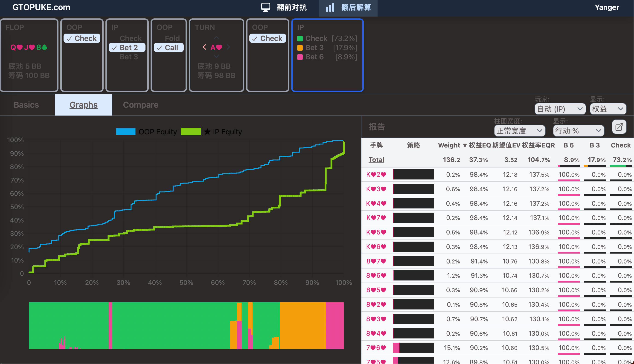Open the 行动 % display dropdown
This screenshot has width=634, height=364.
[579, 131]
